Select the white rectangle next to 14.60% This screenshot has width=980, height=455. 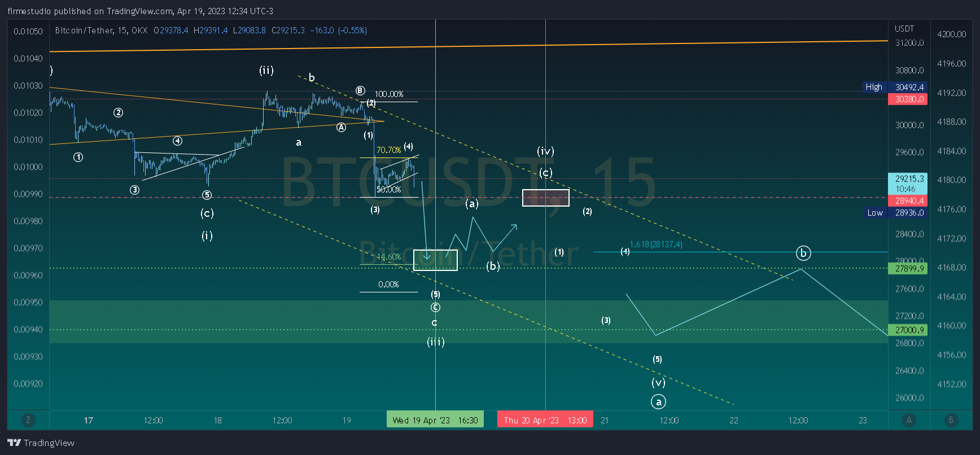click(x=435, y=260)
